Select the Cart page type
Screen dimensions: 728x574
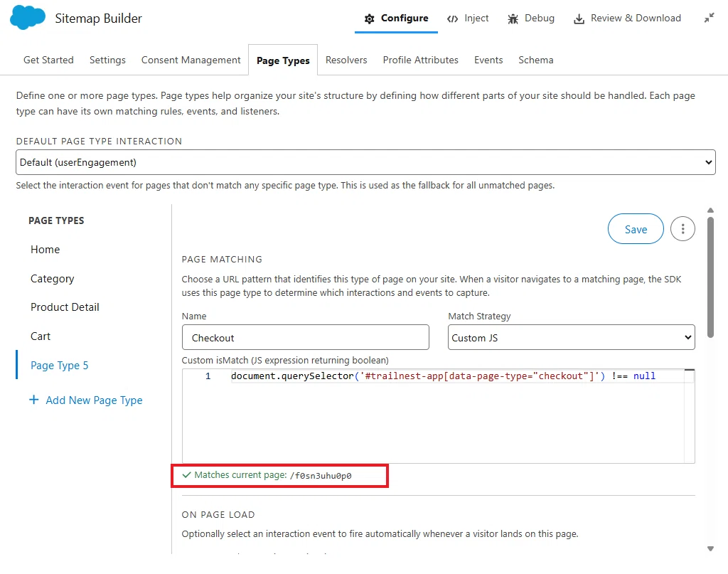pyautogui.click(x=41, y=336)
